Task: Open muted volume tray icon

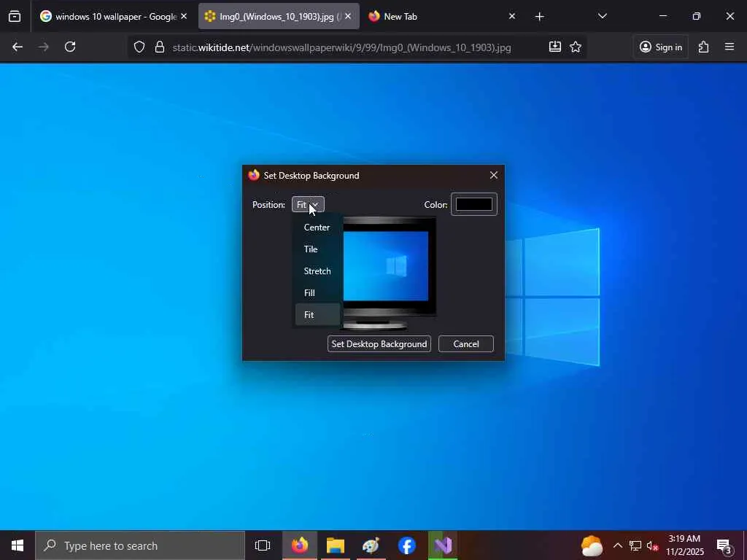Action: pyautogui.click(x=653, y=545)
